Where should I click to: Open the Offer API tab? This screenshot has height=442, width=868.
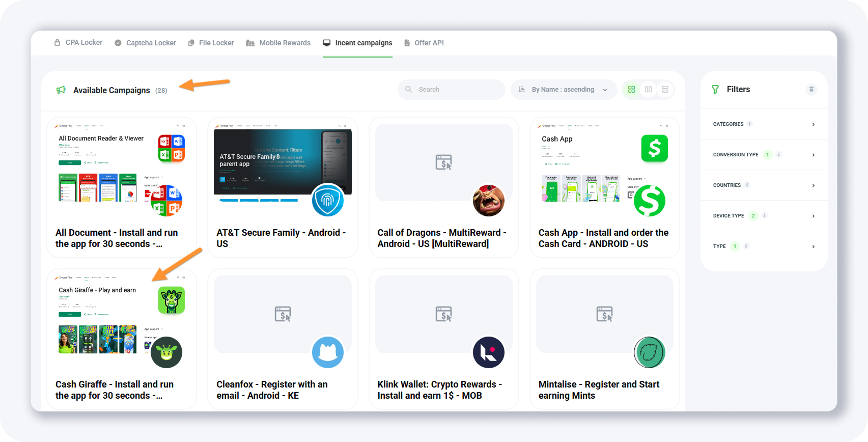pos(424,43)
